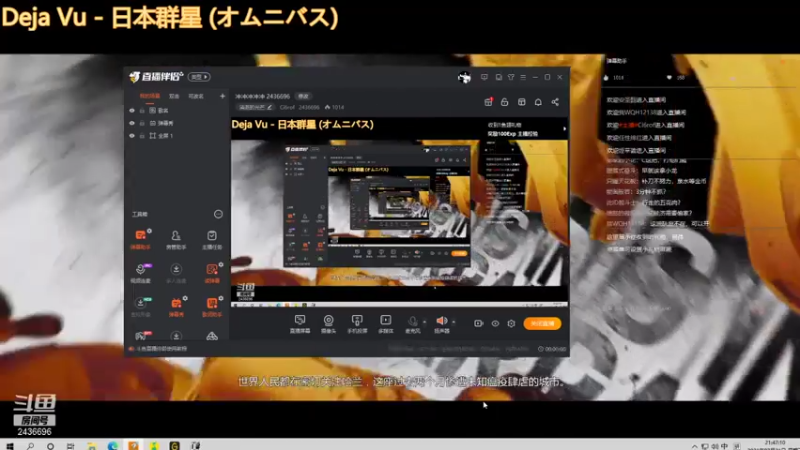The height and width of the screenshot is (450, 800).
Task: Click the status message in the window footer
Action: click(158, 349)
